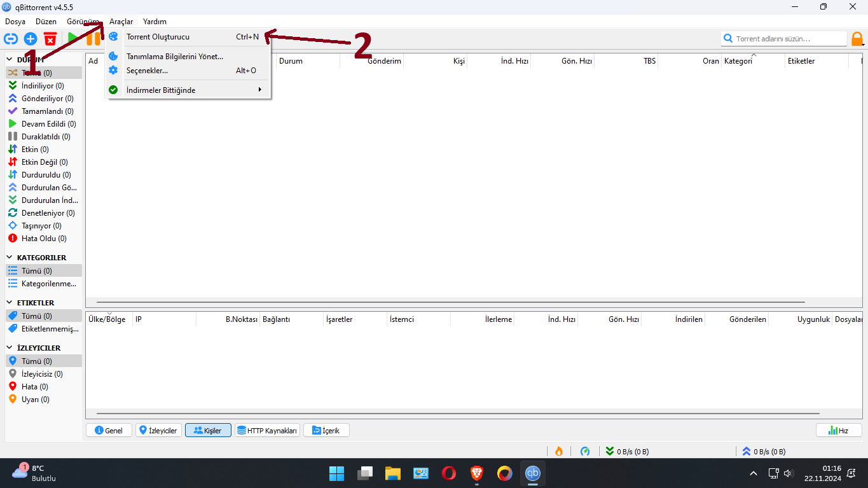Click the Add Torrent Link toolbar icon

[11, 39]
